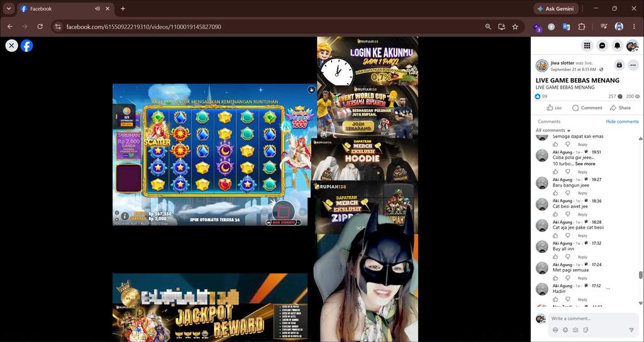Expand See more on the 19:51 comment
Viewport: 644px width, 342px height.
pos(586,164)
